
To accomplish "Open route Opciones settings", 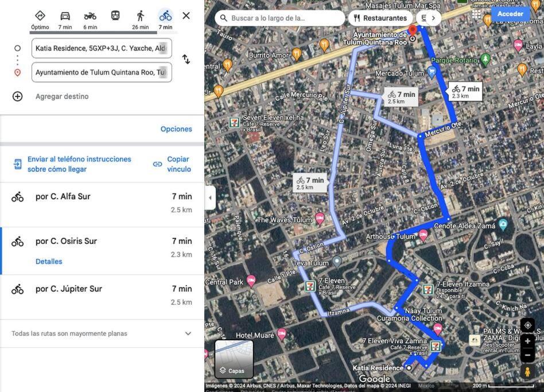I will (x=176, y=129).
